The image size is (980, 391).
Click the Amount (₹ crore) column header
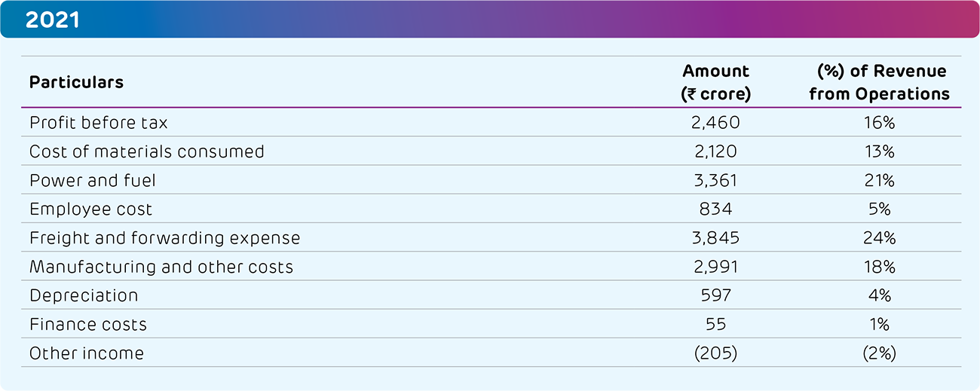point(715,82)
